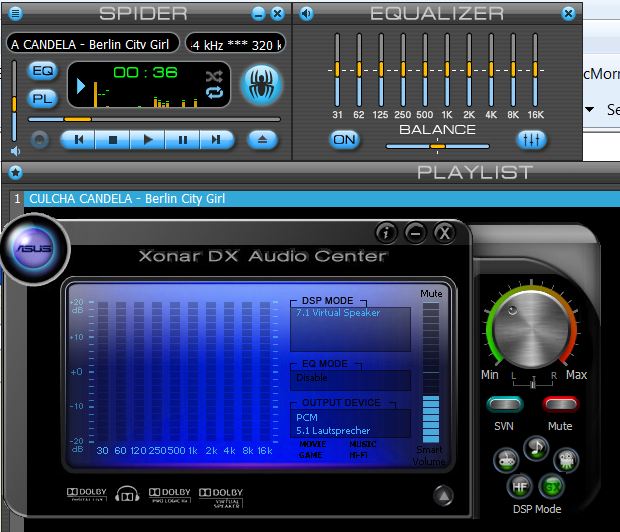Adjust the Xonar L/R balance slider
The height and width of the screenshot is (532, 620).
[x=533, y=382]
